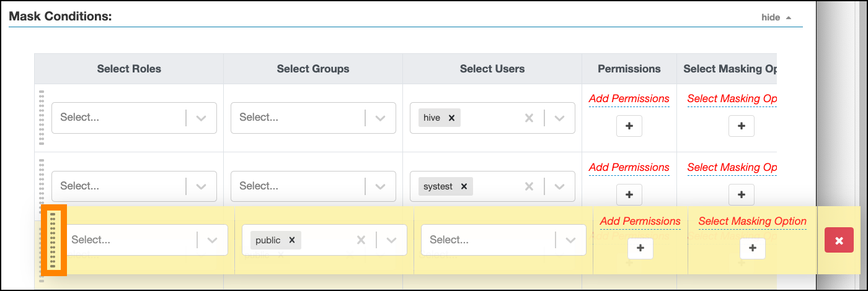Click Add Permissions link in hive row

629,98
